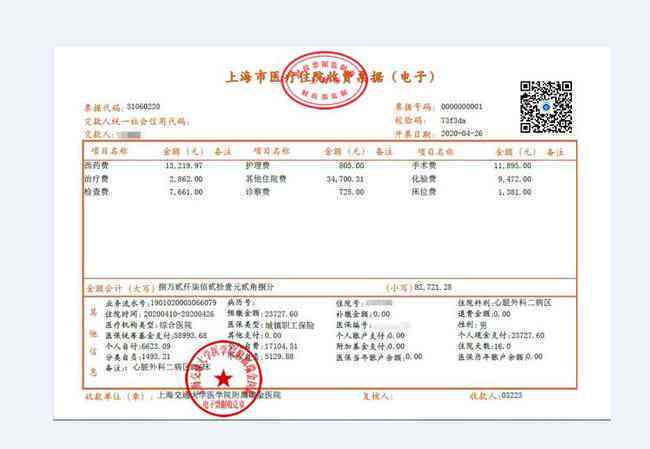Click the 复核人 label
The image size is (650, 449).
click(x=377, y=396)
